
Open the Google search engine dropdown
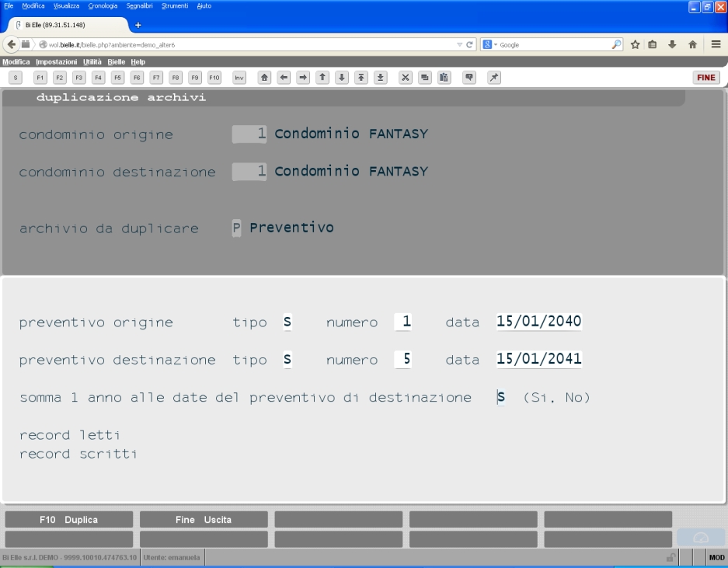coord(489,44)
